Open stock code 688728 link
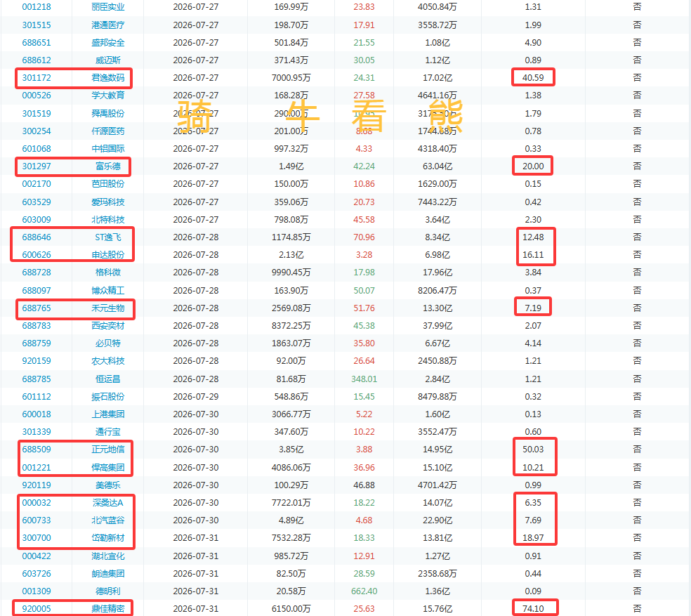The height and width of the screenshot is (616, 691). point(37,273)
